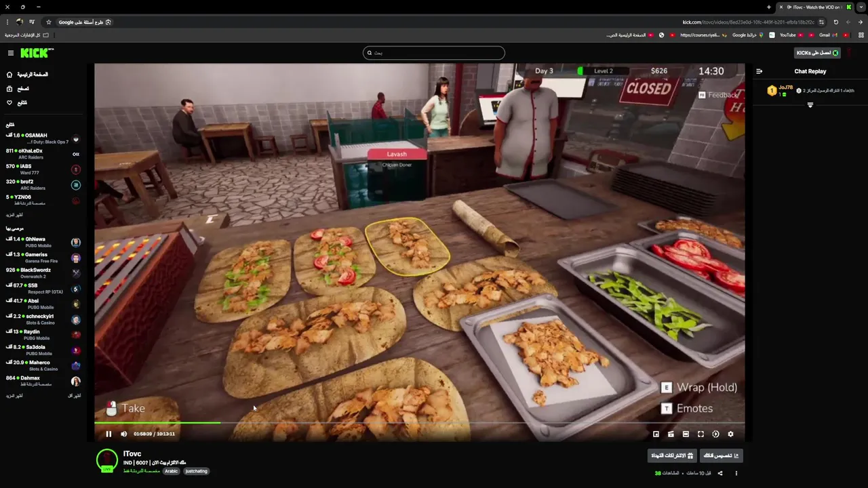This screenshot has height=488, width=868.
Task: Click OSAMAH's avatar in the sidebar
Action: coord(76,139)
